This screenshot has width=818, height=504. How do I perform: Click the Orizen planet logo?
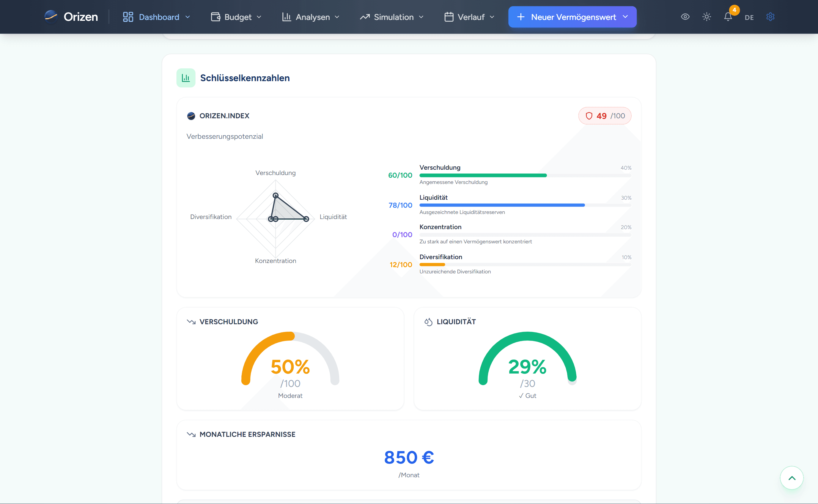coord(51,17)
